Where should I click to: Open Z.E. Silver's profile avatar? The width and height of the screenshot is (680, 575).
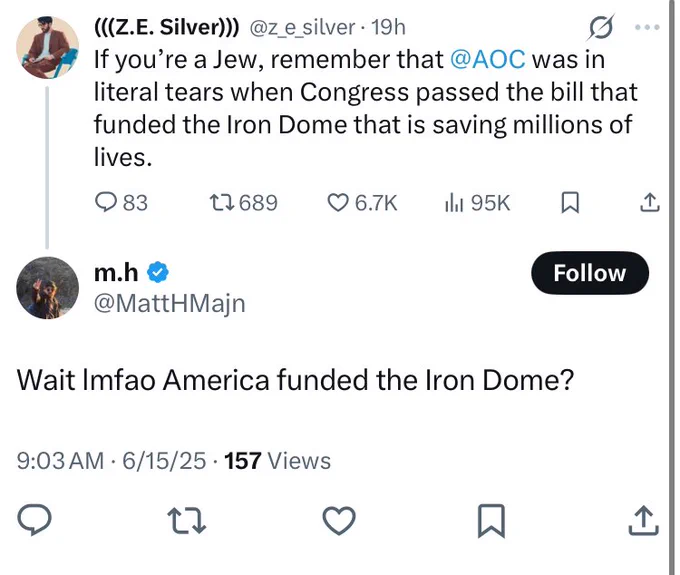[x=47, y=47]
